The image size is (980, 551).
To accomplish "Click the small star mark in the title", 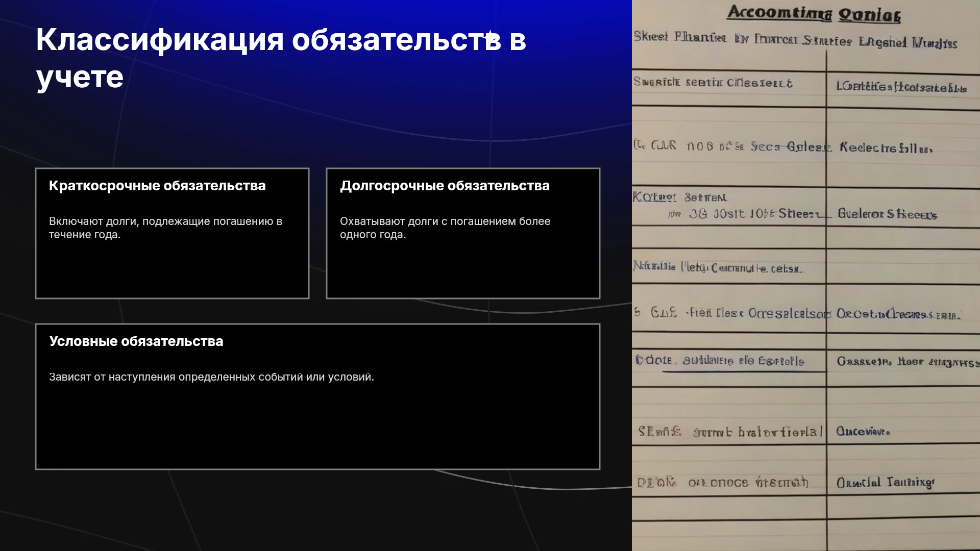I will (x=489, y=35).
